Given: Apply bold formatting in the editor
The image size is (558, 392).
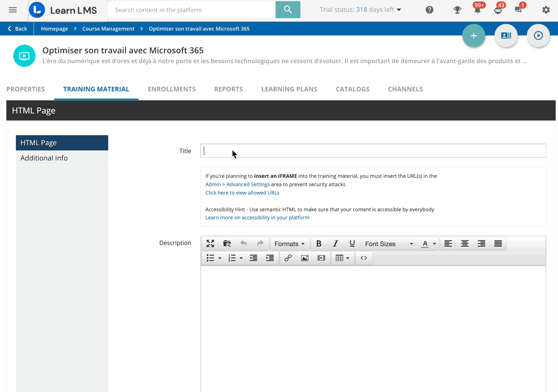Looking at the screenshot, I should [319, 244].
